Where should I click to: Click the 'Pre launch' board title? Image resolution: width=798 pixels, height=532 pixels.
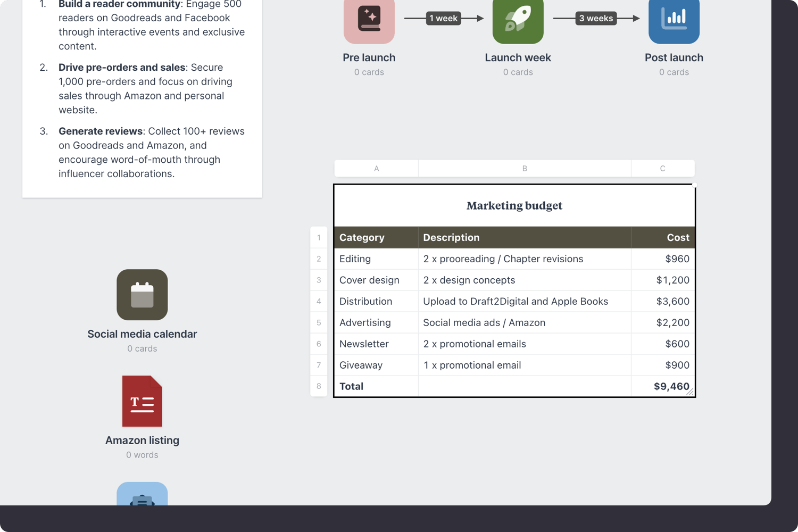point(369,57)
